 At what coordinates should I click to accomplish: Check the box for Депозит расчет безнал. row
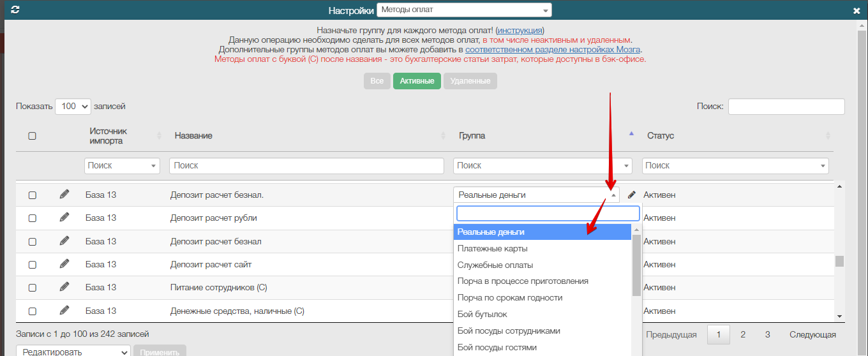click(33, 195)
